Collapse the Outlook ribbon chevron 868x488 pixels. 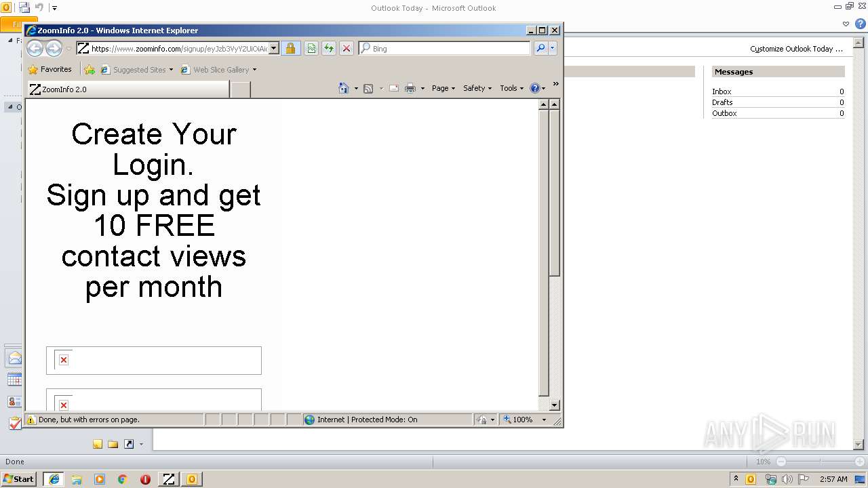(x=846, y=24)
